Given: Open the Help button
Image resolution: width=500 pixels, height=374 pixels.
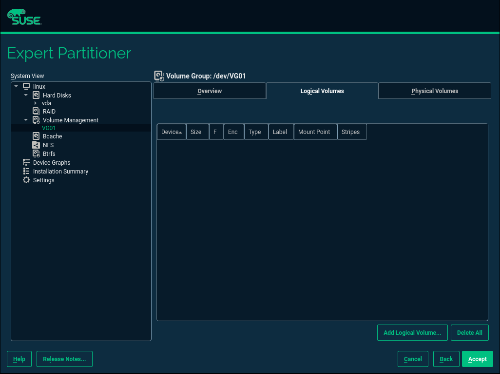Looking at the screenshot, I should tap(19, 359).
